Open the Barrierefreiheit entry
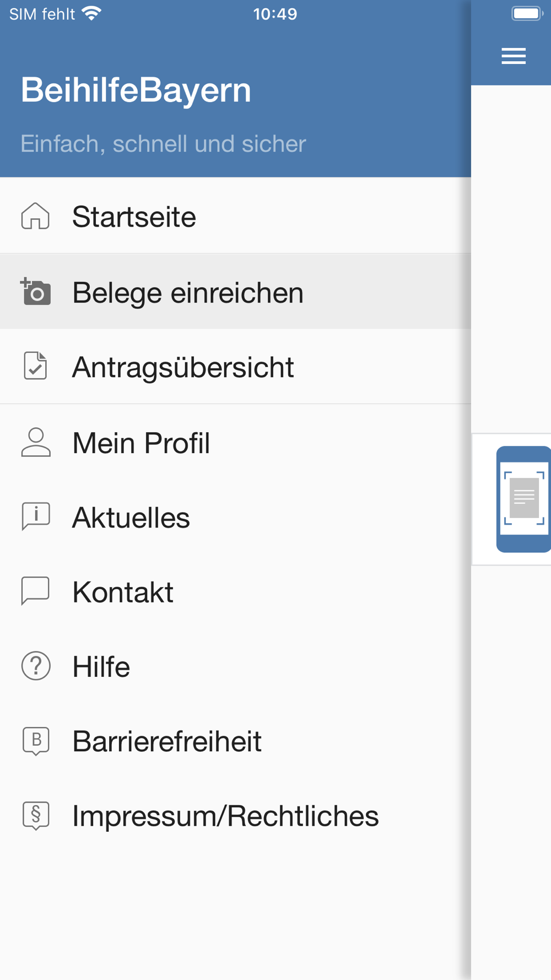 click(167, 741)
